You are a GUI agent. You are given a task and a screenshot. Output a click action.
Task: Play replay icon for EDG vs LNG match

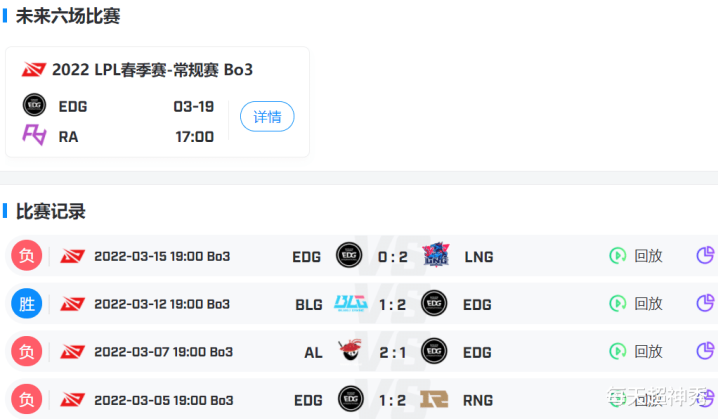[617, 256]
